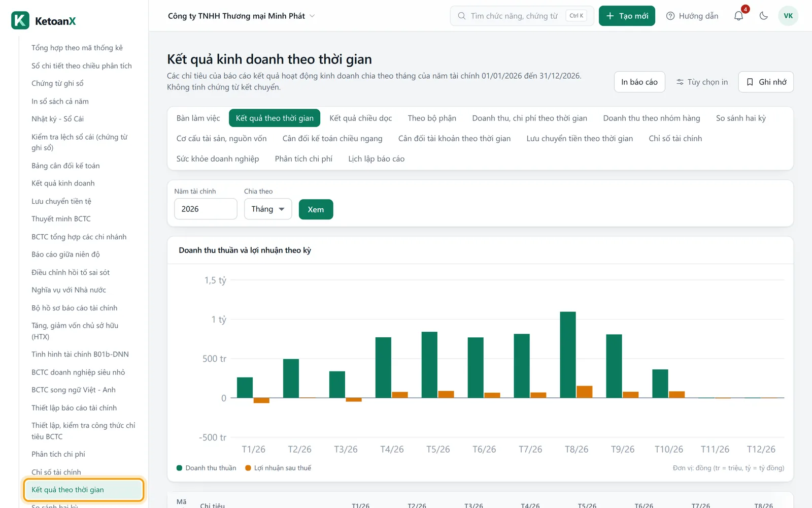Focus the Tìm chức năng search box
812x508 pixels.
pyautogui.click(x=522, y=16)
